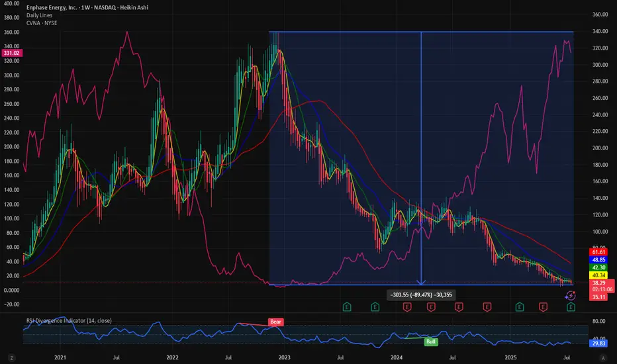Open the February 2024 red earnings marker
The image size is (617, 364).
pos(407,307)
